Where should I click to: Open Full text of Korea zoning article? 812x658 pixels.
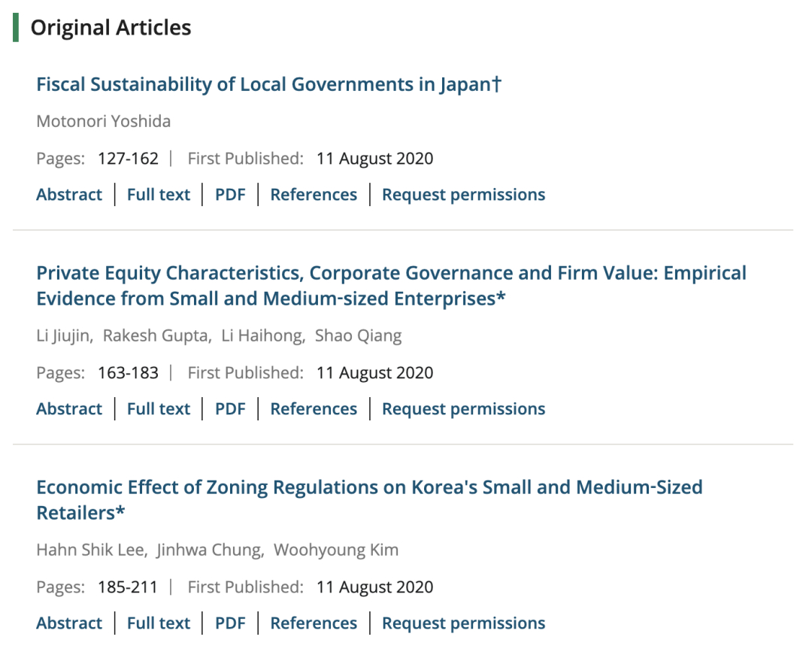(159, 623)
